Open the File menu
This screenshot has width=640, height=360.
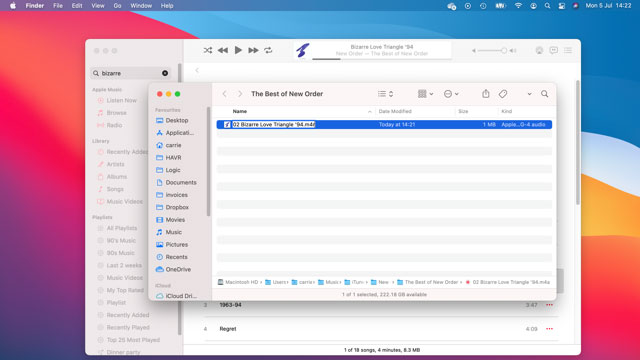58,6
